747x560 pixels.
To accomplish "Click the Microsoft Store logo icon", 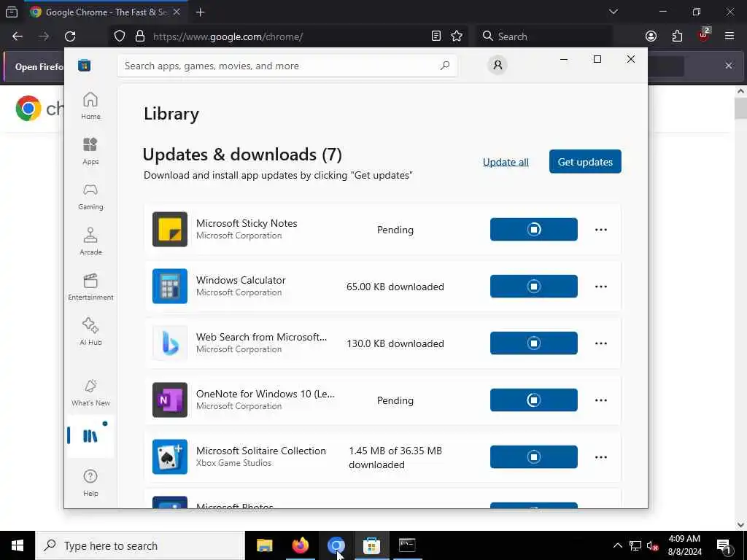I will pyautogui.click(x=85, y=65).
